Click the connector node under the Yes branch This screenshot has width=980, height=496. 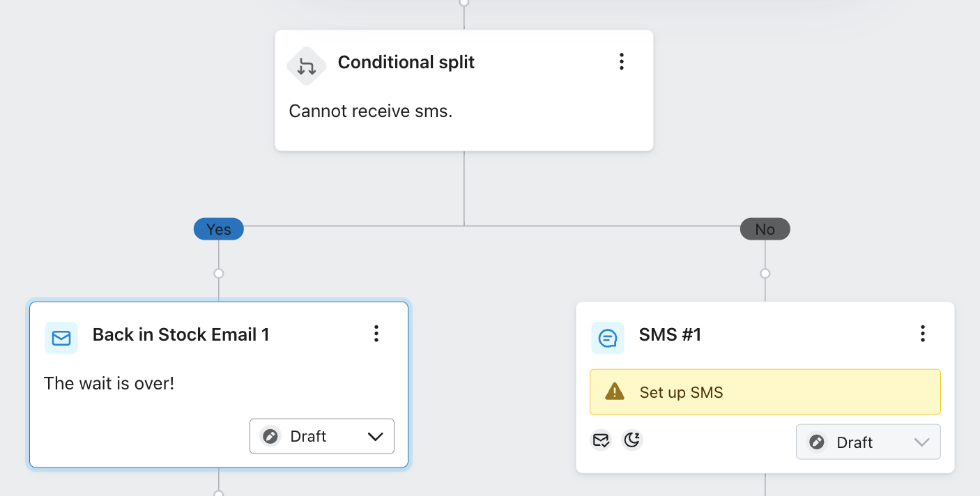(x=219, y=274)
